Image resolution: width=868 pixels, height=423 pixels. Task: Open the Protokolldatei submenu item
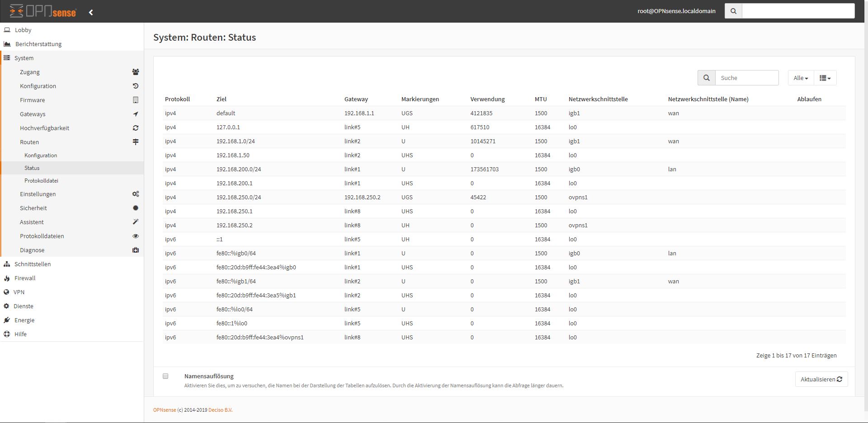coord(41,180)
